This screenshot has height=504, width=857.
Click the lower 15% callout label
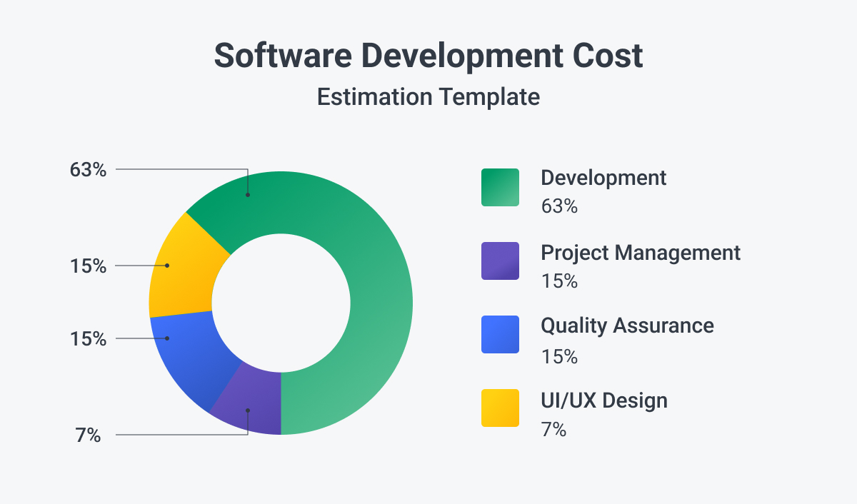coord(89,338)
